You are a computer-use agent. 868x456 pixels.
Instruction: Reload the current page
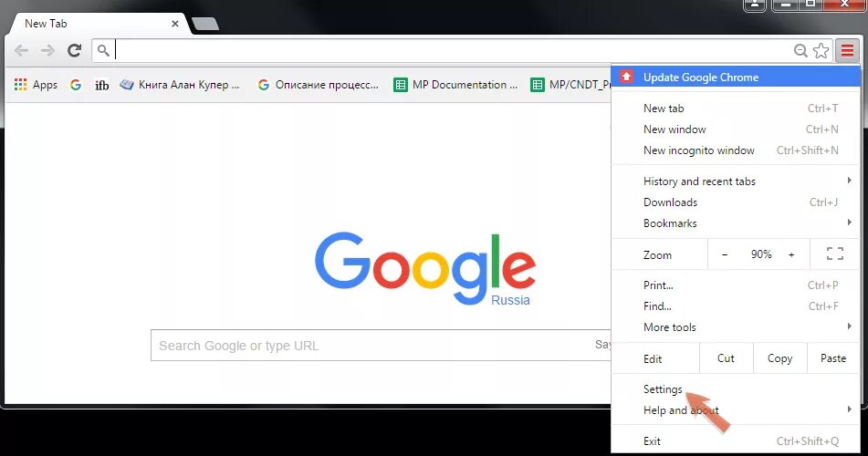(74, 50)
